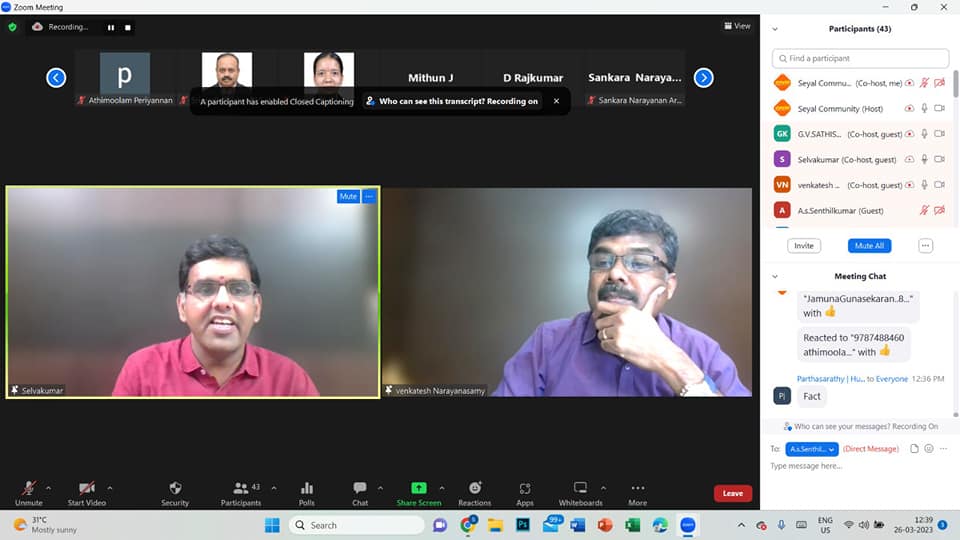960x540 pixels.
Task: Collapse the Participants panel chevron
Action: [x=775, y=29]
